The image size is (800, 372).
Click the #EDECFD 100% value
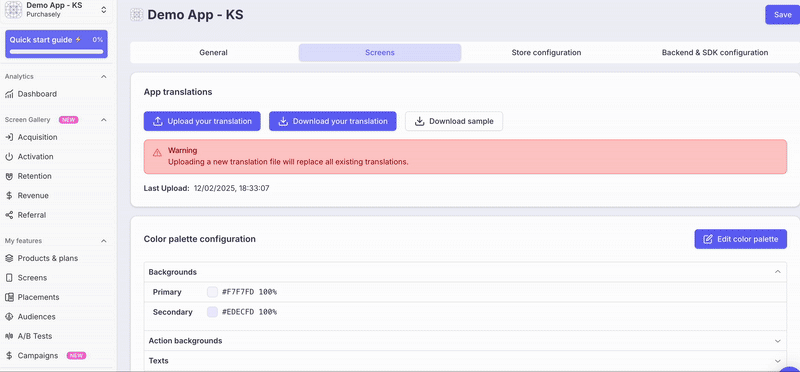click(249, 312)
